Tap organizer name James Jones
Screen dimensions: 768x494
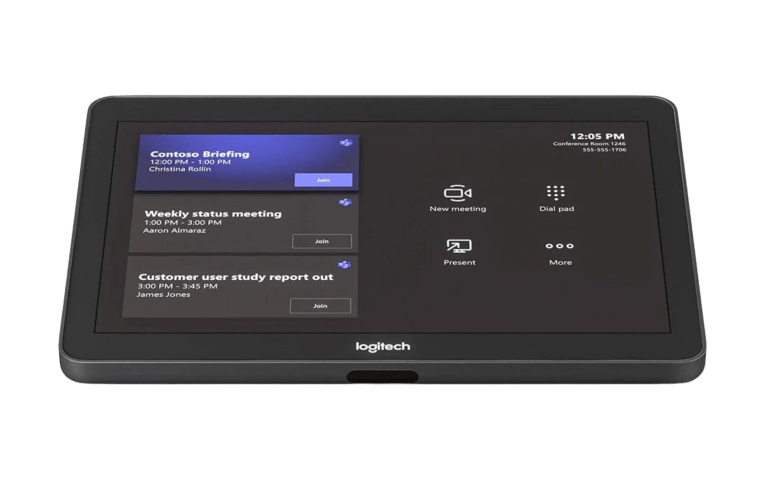click(x=163, y=294)
